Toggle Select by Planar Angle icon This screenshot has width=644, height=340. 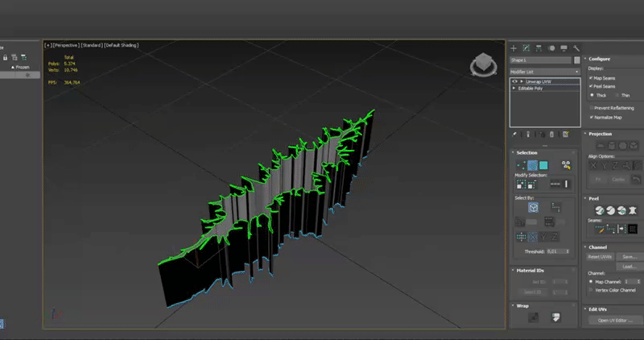520,222
